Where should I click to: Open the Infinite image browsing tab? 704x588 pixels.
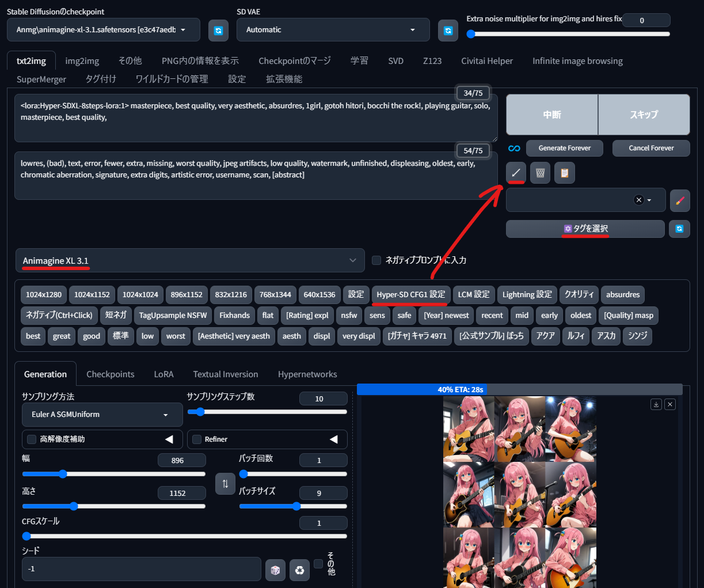pos(577,61)
